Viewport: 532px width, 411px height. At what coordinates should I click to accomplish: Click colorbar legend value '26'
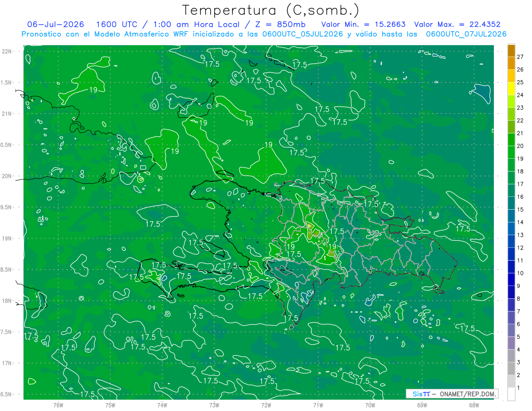[x=520, y=70]
